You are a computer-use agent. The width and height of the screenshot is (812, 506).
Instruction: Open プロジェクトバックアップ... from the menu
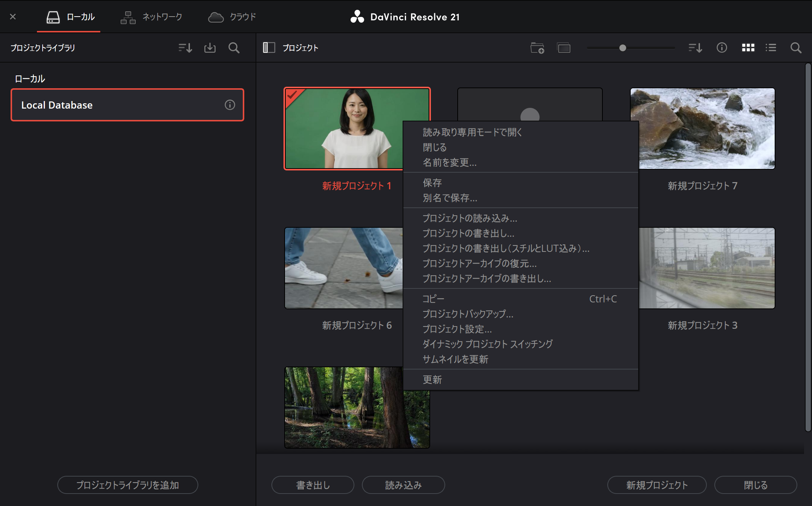pos(521,314)
